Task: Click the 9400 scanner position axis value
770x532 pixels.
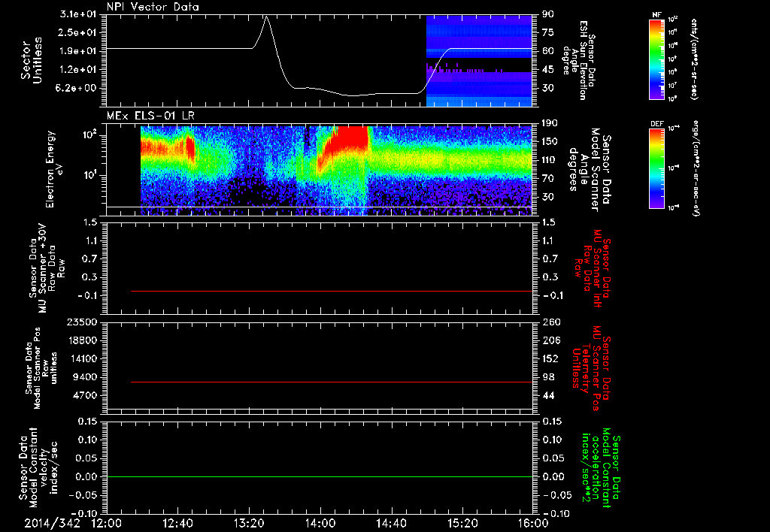Action: [x=85, y=377]
